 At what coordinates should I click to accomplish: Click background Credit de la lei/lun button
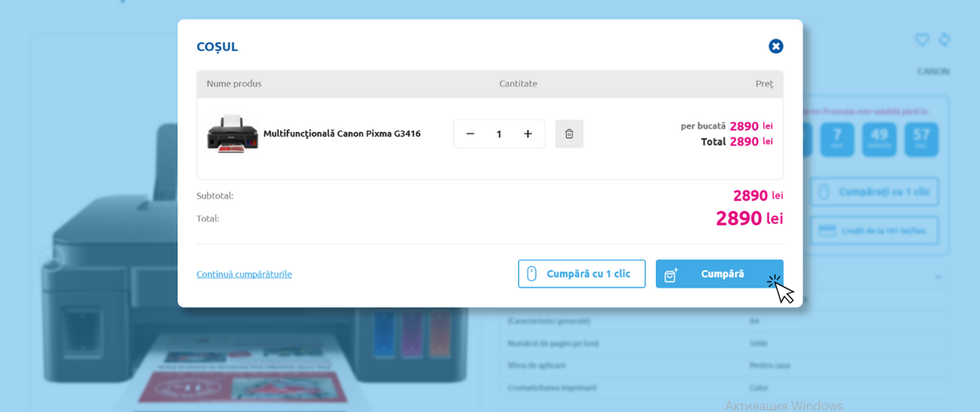pyautogui.click(x=874, y=231)
